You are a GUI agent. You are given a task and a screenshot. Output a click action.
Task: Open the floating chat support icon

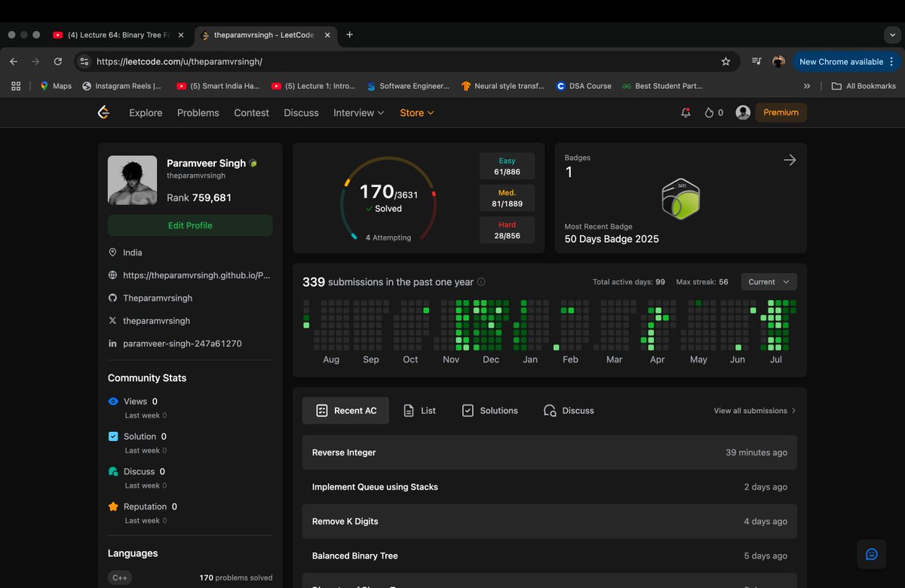coord(872,554)
